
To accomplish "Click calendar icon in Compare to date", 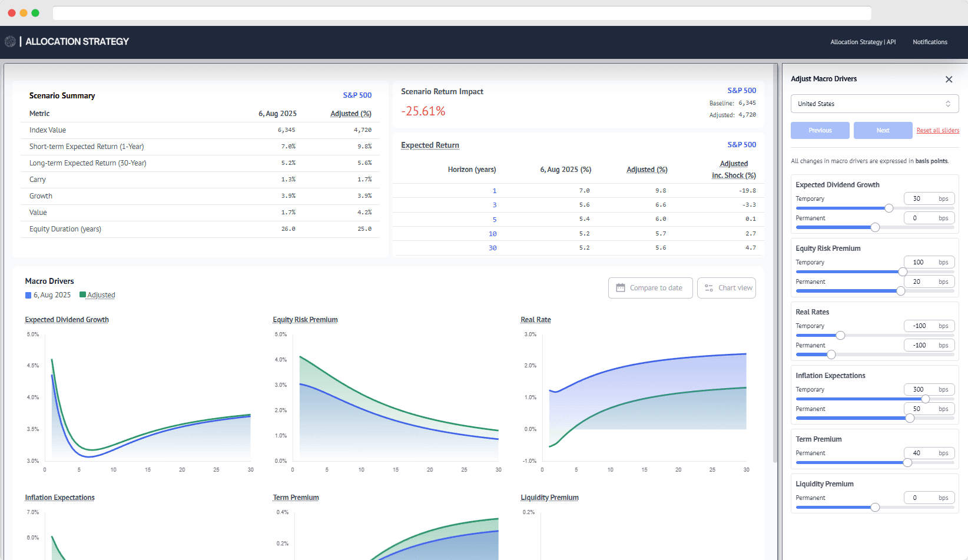I will pos(621,288).
